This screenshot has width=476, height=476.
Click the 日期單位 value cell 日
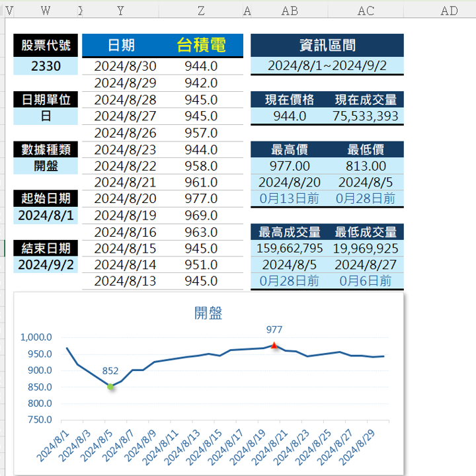tap(46, 116)
